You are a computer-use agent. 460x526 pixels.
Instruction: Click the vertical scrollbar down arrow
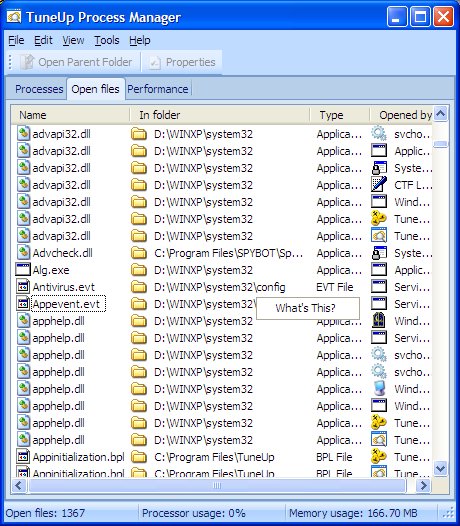440,468
